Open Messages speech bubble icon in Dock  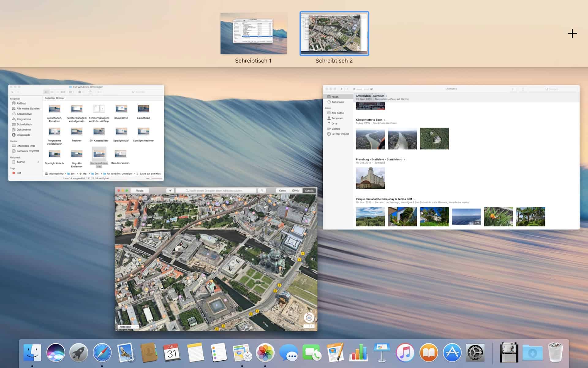tap(288, 353)
